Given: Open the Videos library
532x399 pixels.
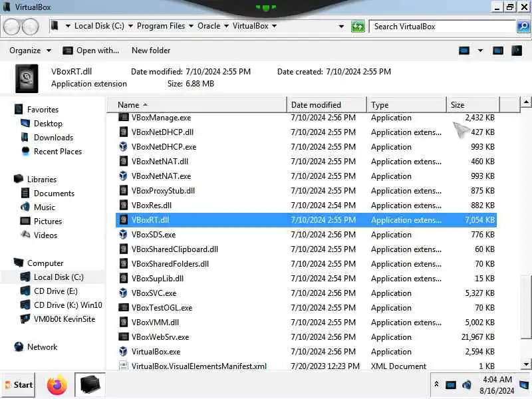Looking at the screenshot, I should point(45,235).
